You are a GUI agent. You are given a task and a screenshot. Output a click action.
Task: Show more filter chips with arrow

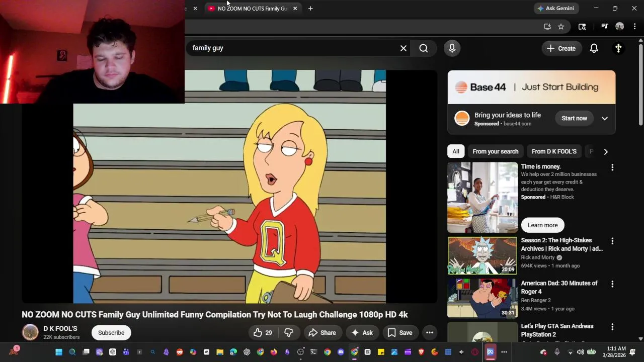pos(605,151)
